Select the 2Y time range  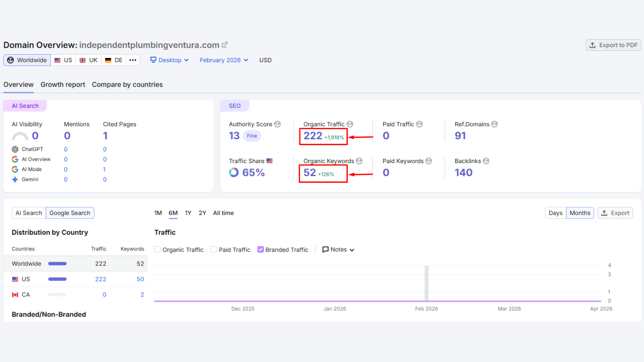pos(202,213)
